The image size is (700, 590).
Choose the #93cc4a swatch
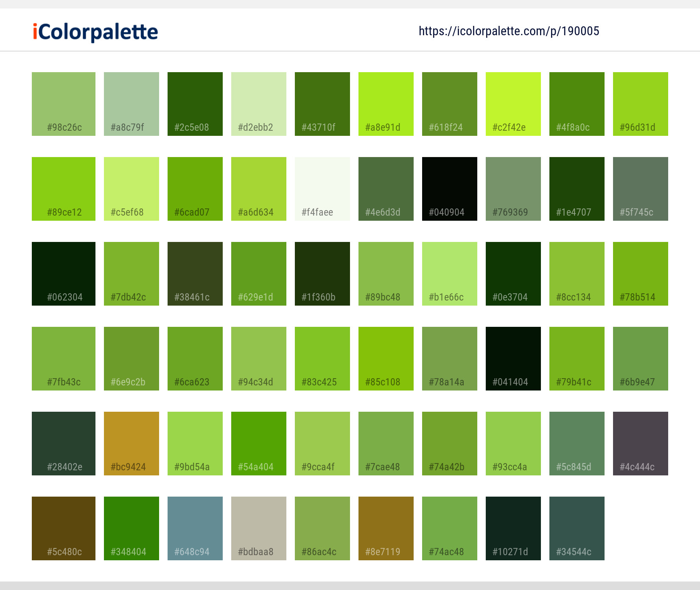point(513,444)
